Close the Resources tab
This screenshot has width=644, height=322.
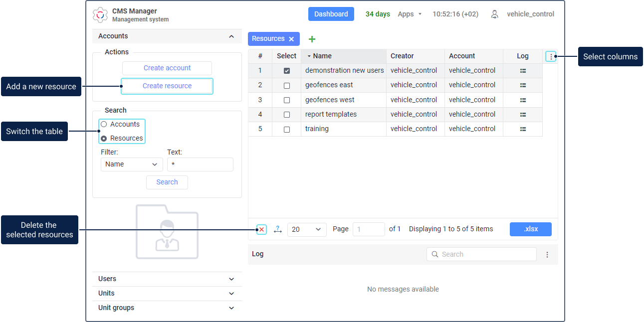291,39
